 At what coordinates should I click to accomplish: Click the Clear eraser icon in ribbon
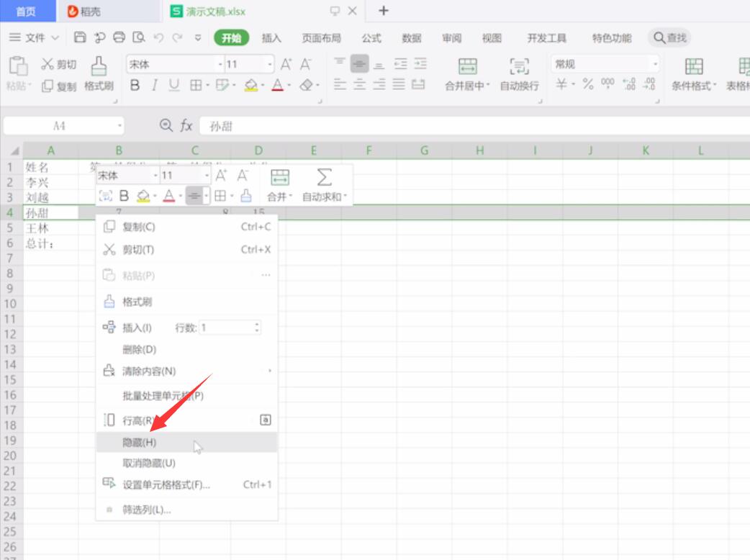tap(306, 86)
